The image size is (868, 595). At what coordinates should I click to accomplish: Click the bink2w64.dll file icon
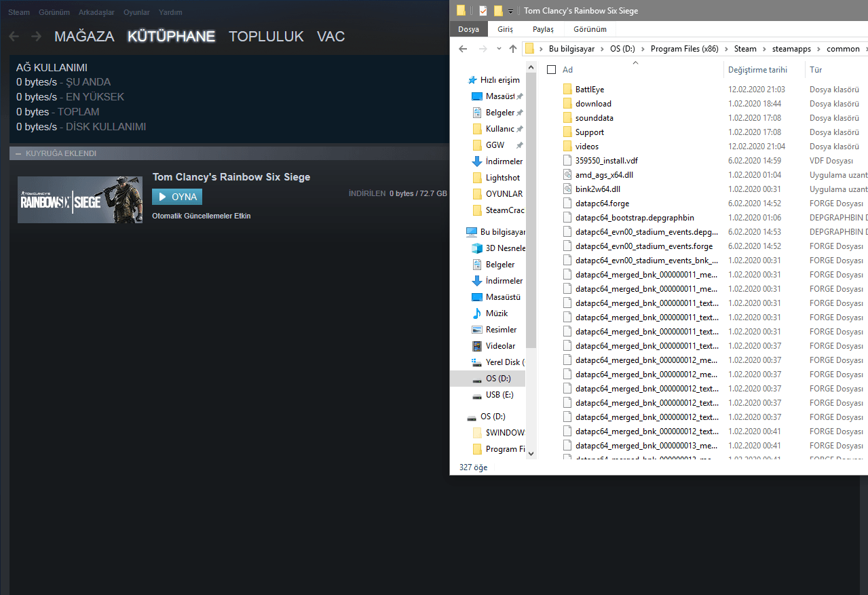(x=568, y=189)
